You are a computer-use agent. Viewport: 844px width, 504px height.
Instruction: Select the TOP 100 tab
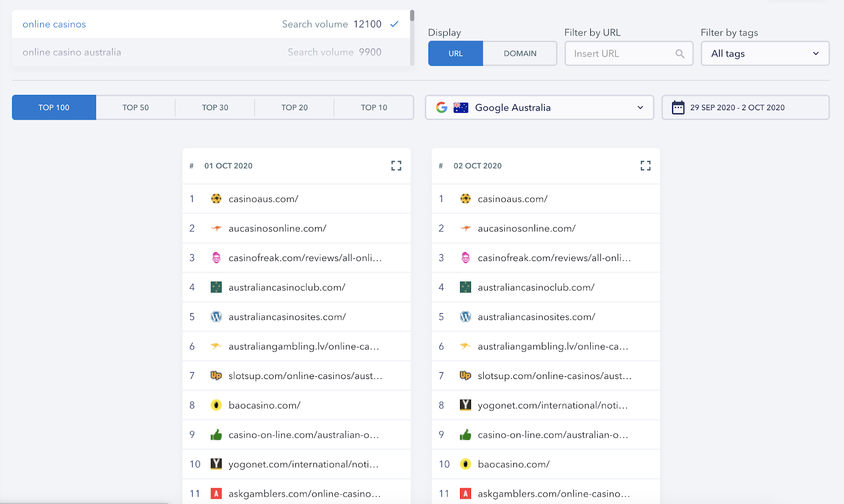click(x=54, y=108)
